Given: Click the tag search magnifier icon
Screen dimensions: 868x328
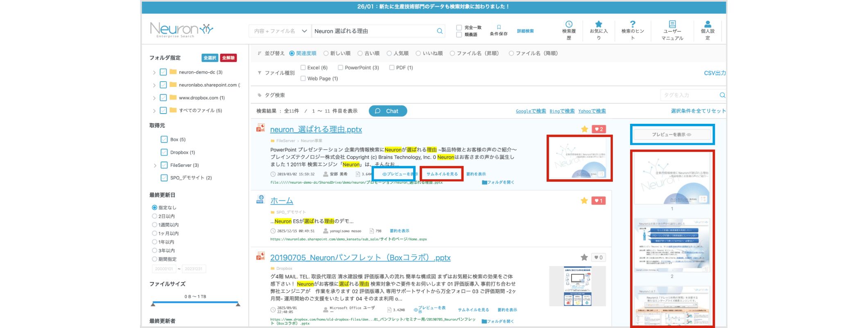Looking at the screenshot, I should [722, 95].
